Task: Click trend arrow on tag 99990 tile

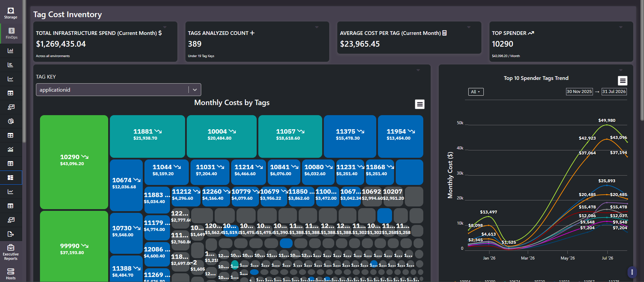Action: (85, 246)
